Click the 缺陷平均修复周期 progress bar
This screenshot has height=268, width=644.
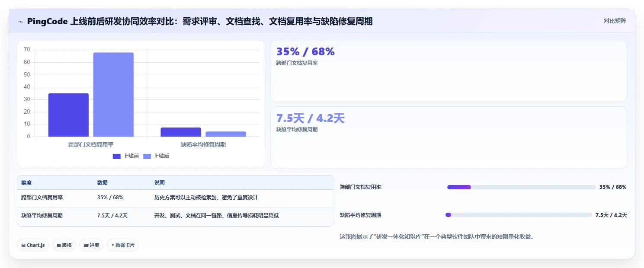[x=519, y=215]
